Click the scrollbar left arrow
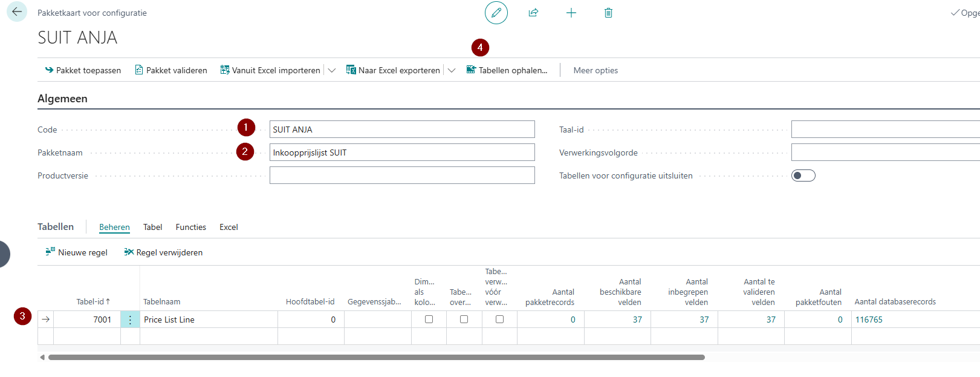Screen dimensions: 980x377 point(42,357)
